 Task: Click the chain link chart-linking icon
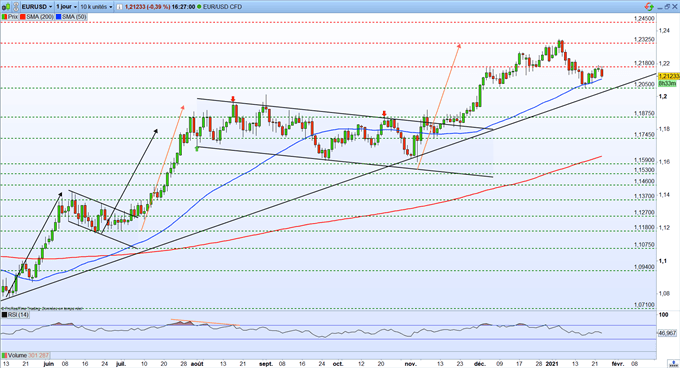pyautogui.click(x=16, y=7)
